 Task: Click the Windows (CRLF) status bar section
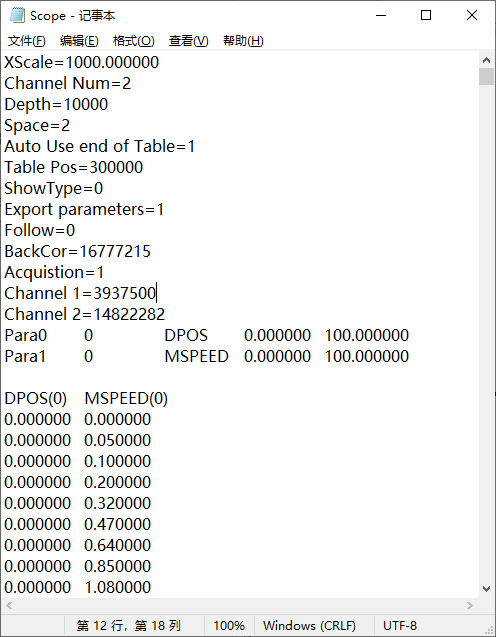click(310, 626)
